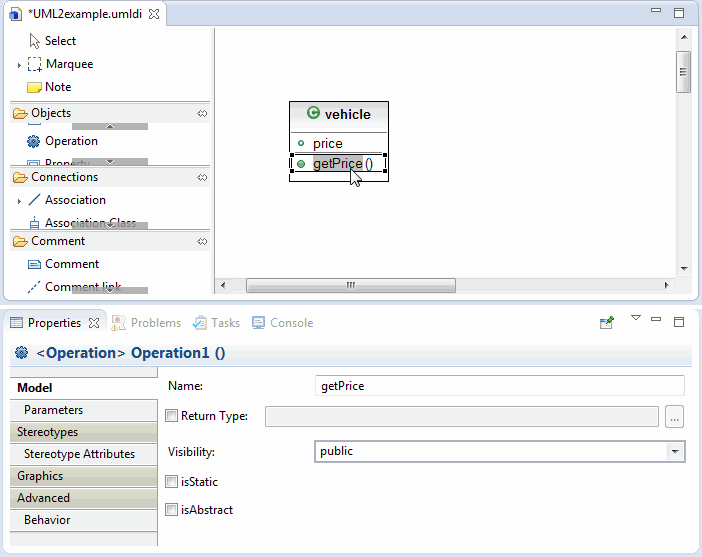Open the Parameters properties section
Image resolution: width=702 pixels, height=557 pixels.
click(54, 410)
